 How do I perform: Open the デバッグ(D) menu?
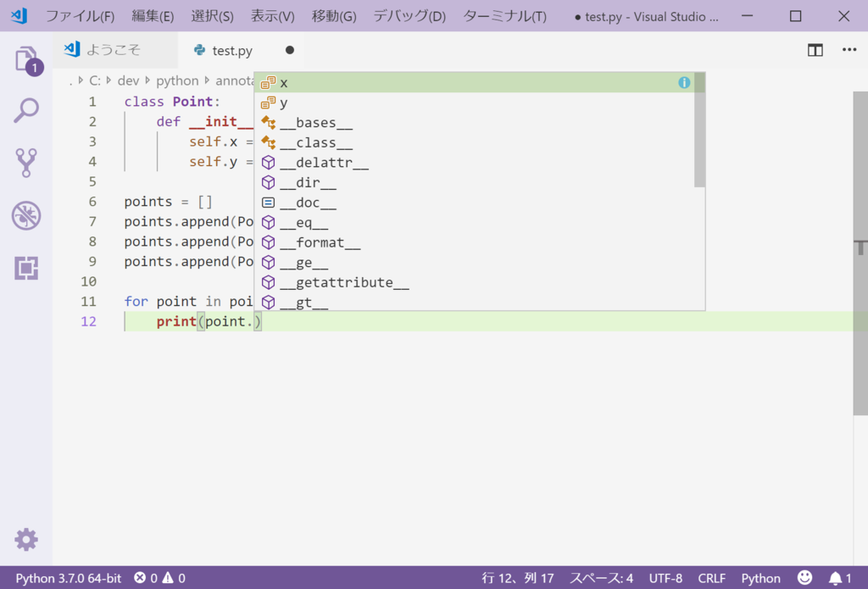409,16
